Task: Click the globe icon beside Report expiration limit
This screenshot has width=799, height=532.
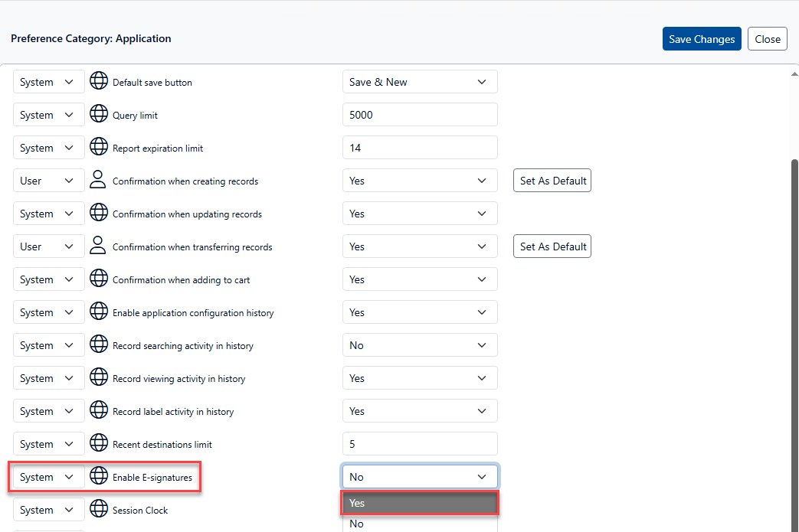Action: point(99,147)
